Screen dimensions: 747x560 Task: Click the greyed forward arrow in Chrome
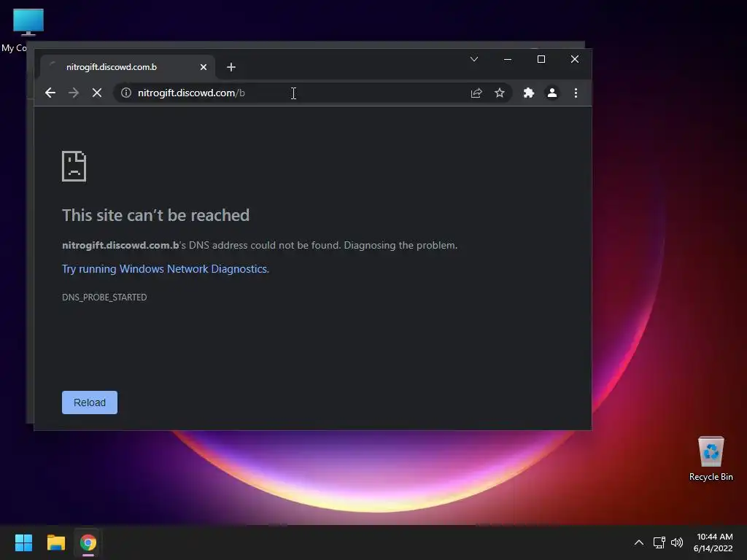(x=74, y=93)
